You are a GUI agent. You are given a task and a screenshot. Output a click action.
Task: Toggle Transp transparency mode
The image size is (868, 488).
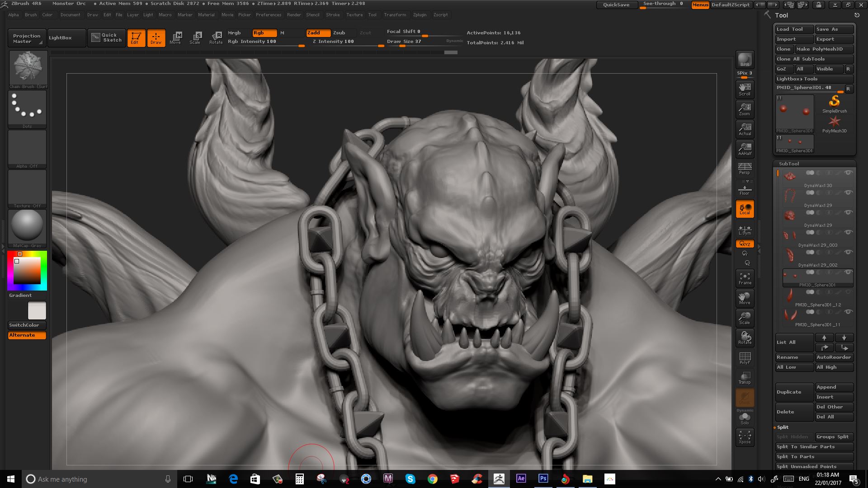tap(745, 378)
